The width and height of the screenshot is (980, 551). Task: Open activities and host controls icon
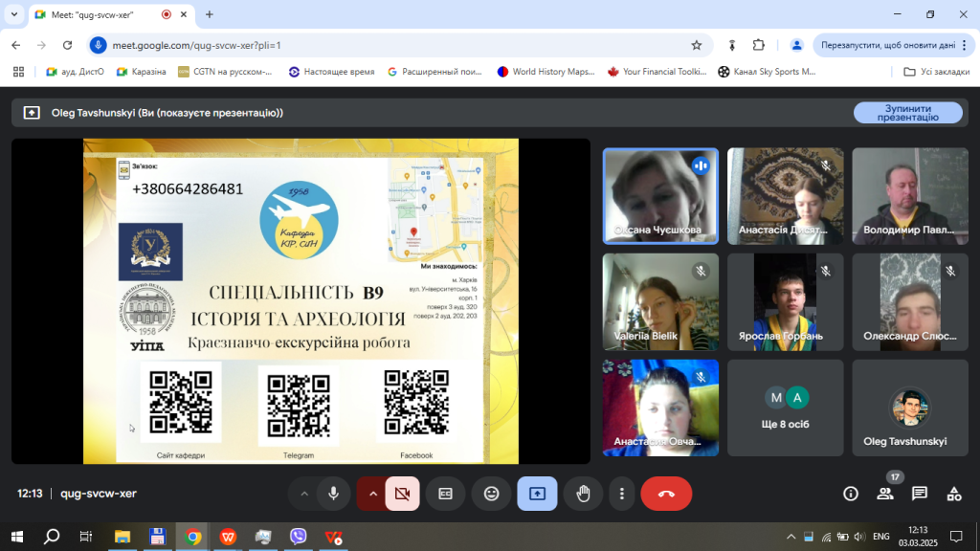(x=954, y=494)
